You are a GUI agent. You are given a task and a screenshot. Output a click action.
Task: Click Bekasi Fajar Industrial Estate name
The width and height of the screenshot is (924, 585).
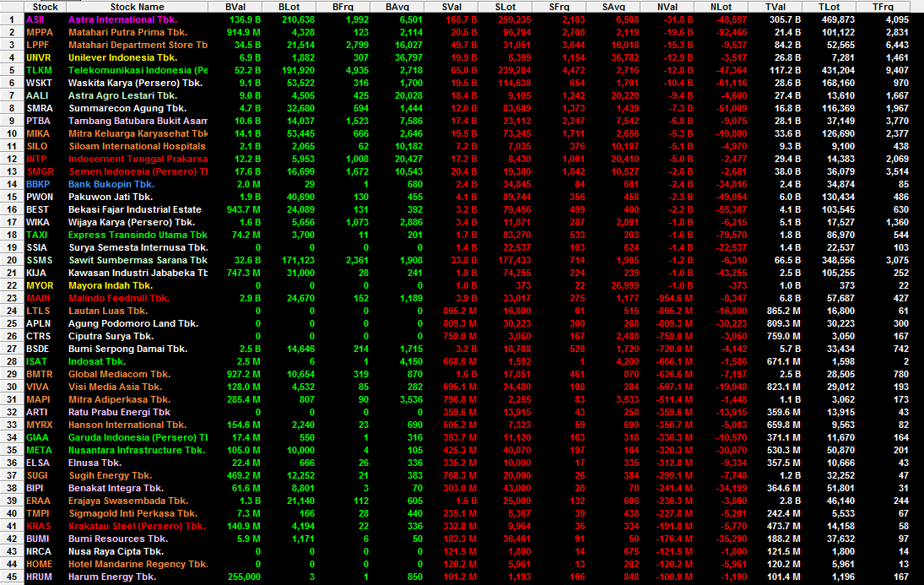tap(135, 210)
